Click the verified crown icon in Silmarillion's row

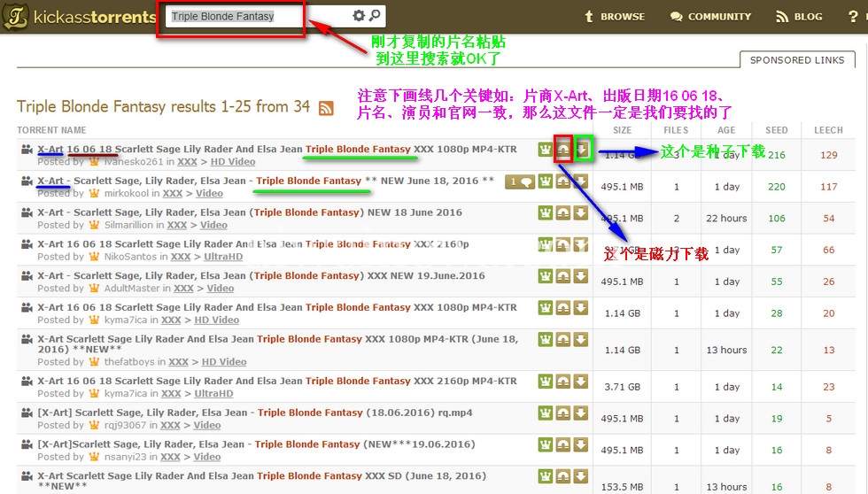tap(546, 213)
